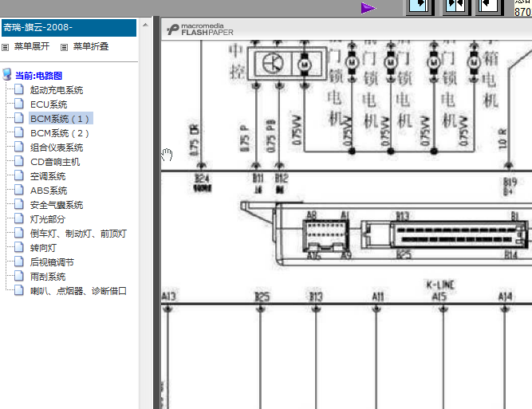Click the 奇瑞-旗云-2008- header
This screenshot has height=409, width=532.
point(69,27)
